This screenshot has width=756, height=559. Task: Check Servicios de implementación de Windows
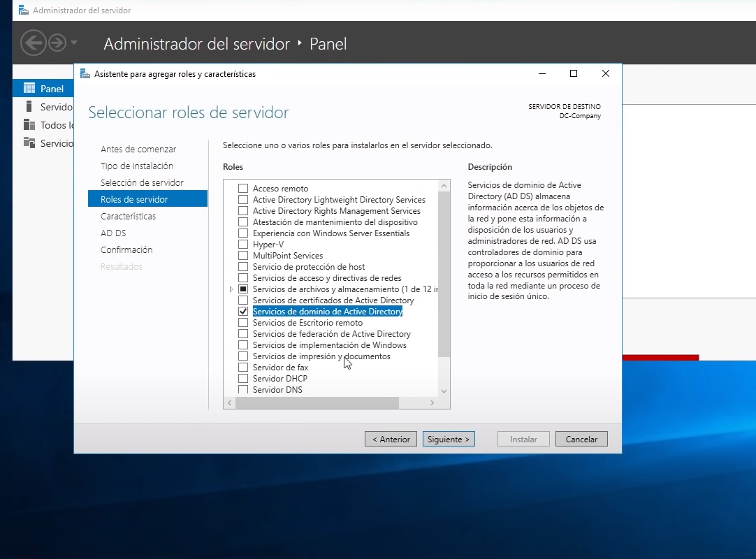coord(243,345)
